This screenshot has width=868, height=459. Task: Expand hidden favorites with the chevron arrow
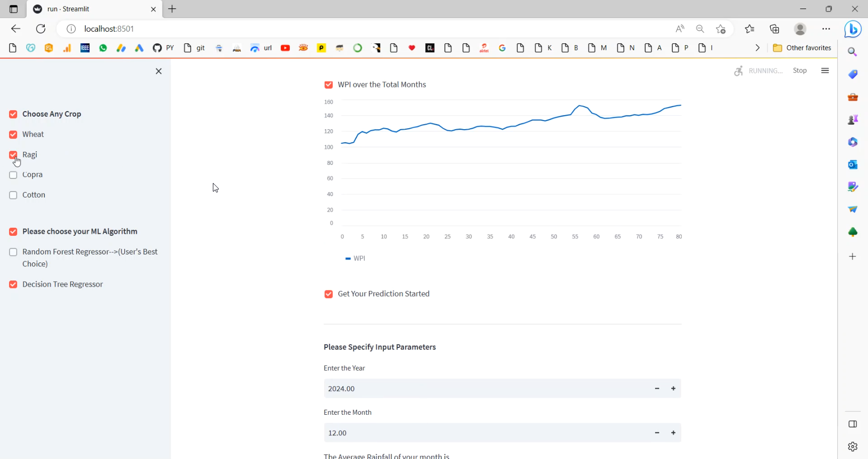point(757,48)
